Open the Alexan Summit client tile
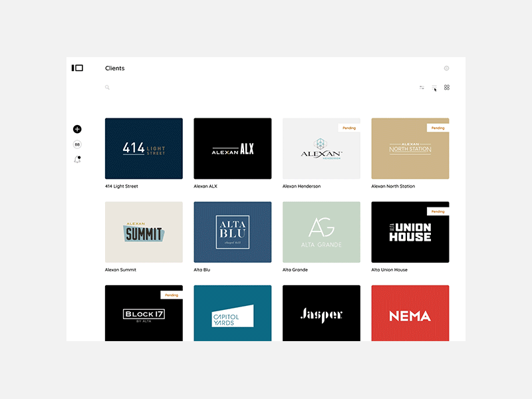This screenshot has height=399, width=532. click(x=144, y=232)
